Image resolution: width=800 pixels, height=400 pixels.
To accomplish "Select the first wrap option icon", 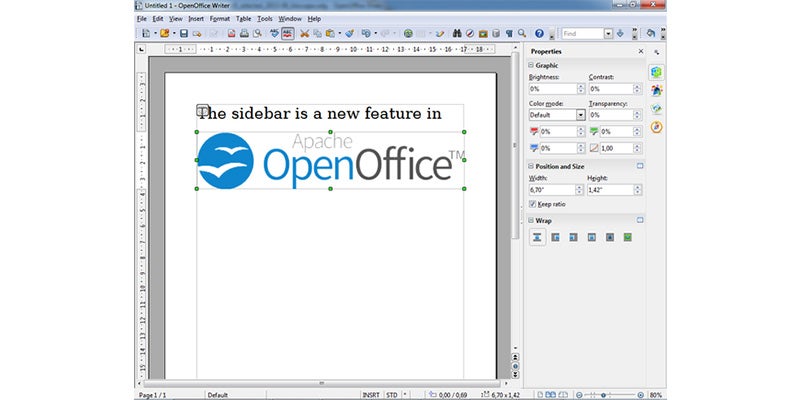I will click(x=537, y=237).
